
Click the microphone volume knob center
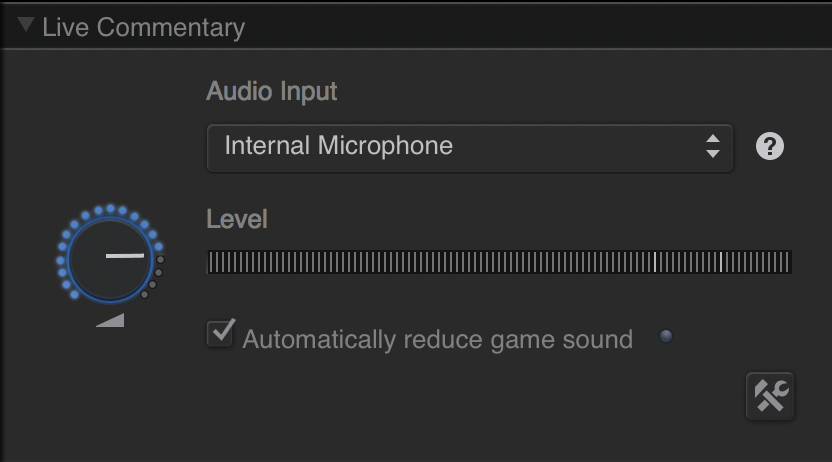tap(110, 260)
